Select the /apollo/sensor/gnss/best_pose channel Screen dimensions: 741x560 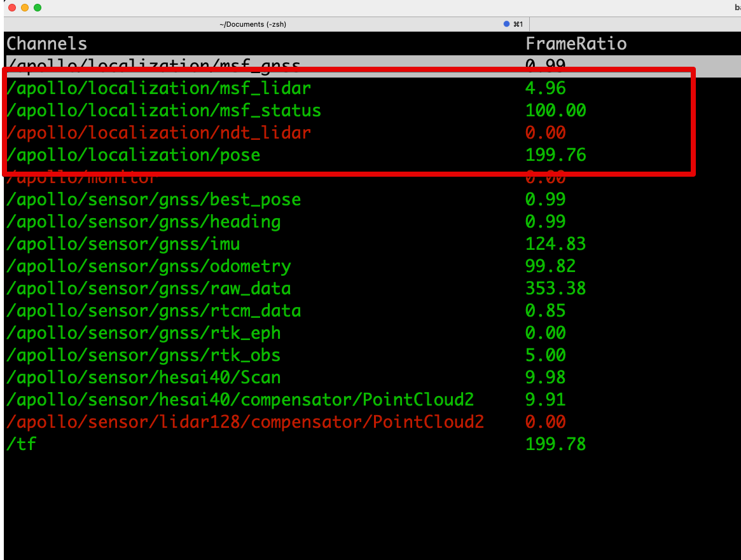click(x=153, y=200)
